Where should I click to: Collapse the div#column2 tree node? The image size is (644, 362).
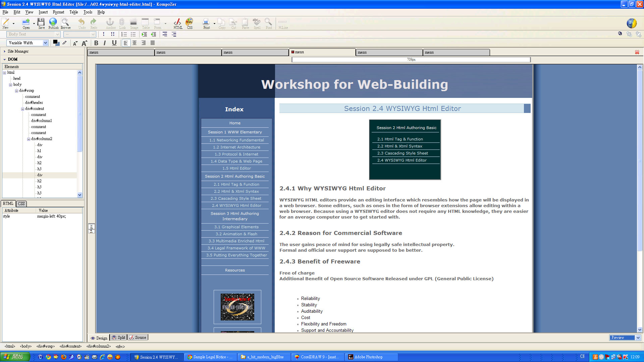(x=28, y=139)
